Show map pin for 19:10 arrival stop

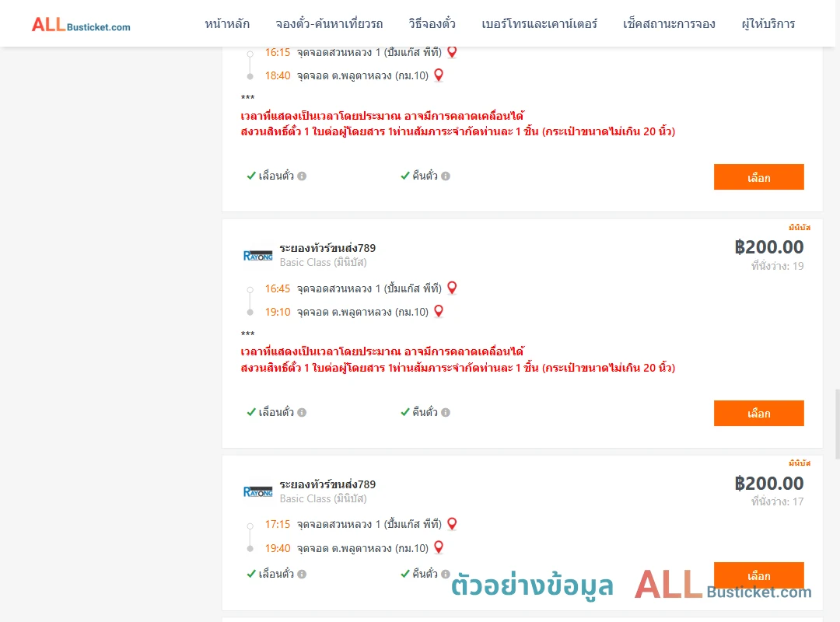[x=439, y=311]
